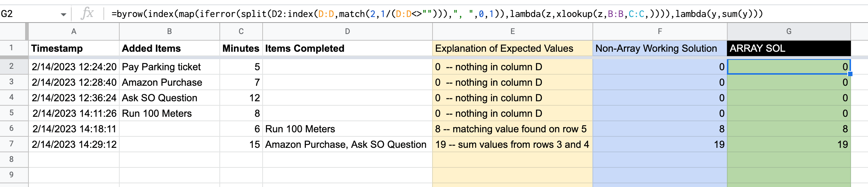Select column D header
Image resolution: width=868 pixels, height=187 pixels.
tap(348, 31)
